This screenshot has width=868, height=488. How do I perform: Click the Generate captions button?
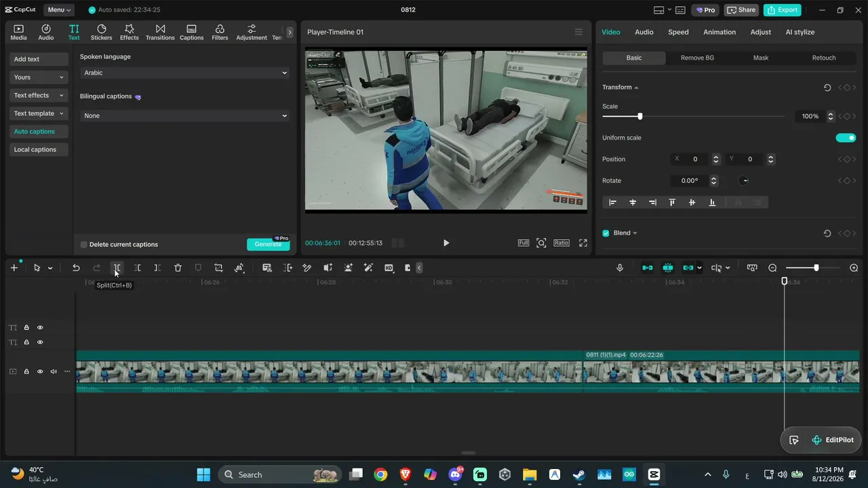[x=268, y=244]
